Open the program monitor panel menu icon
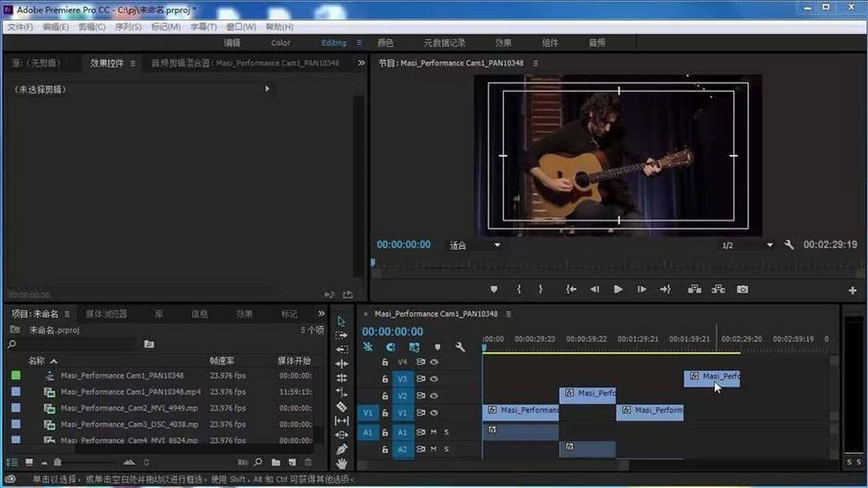Image resolution: width=868 pixels, height=488 pixels. (x=535, y=63)
